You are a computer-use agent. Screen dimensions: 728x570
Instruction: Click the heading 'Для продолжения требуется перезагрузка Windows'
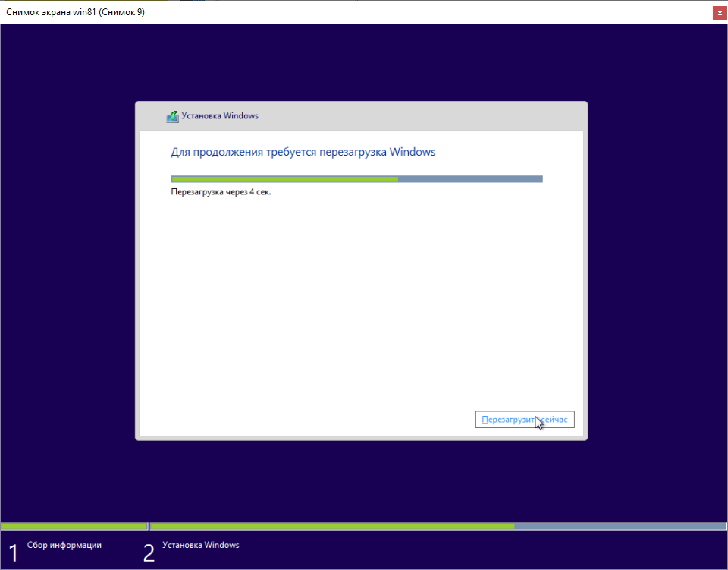click(303, 152)
